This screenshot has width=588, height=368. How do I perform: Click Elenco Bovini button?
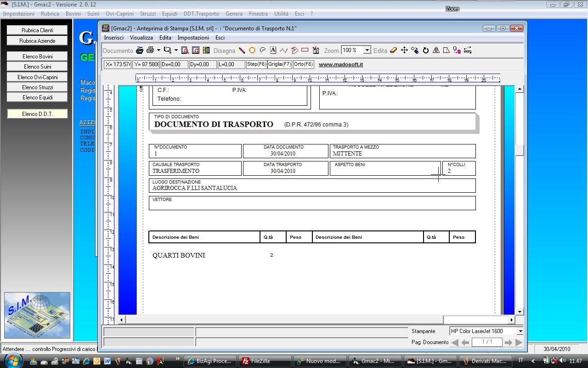[x=37, y=57]
